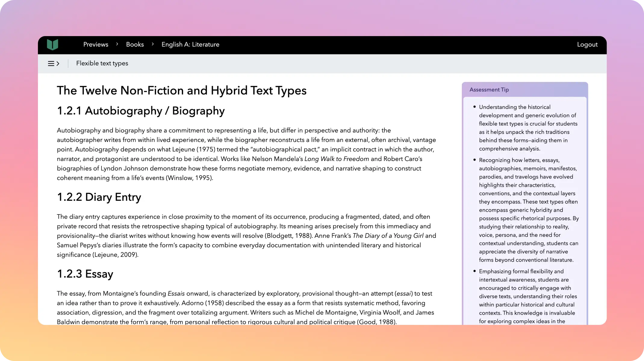The height and width of the screenshot is (361, 644).
Task: Click citation (Blodgett, 1988)
Action: pyautogui.click(x=289, y=236)
